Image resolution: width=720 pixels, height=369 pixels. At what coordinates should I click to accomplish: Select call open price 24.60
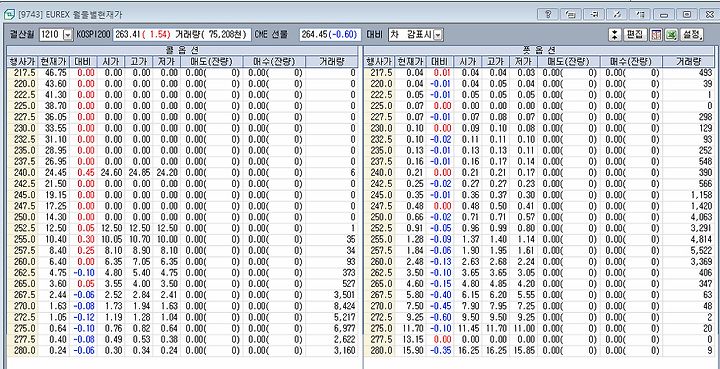[x=111, y=173]
